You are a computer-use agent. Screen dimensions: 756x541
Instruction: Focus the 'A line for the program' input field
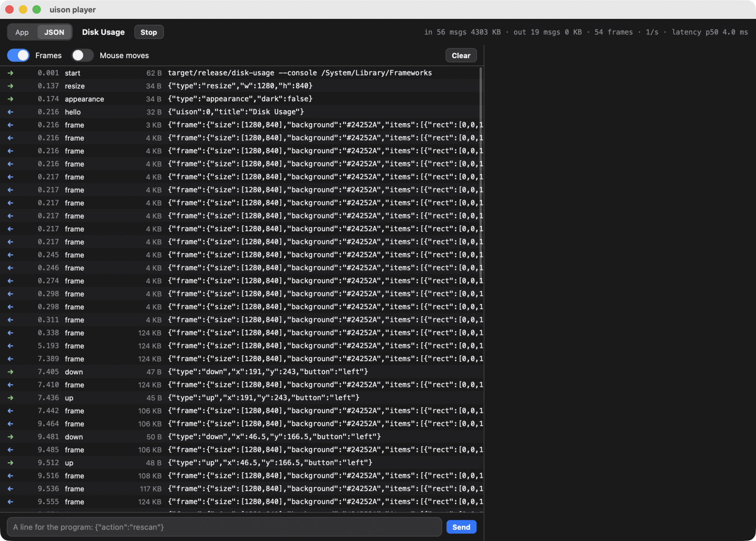coord(224,527)
